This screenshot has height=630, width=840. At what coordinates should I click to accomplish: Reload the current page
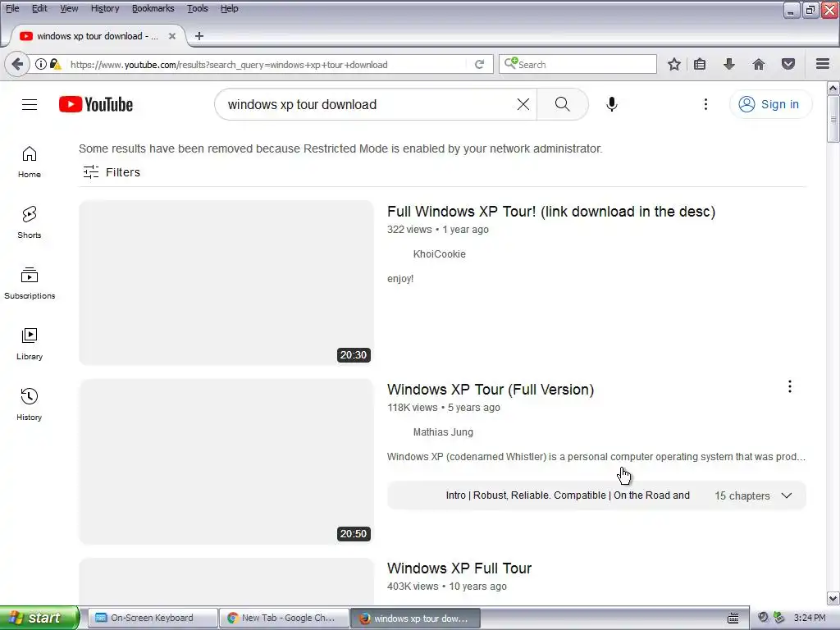coord(479,64)
